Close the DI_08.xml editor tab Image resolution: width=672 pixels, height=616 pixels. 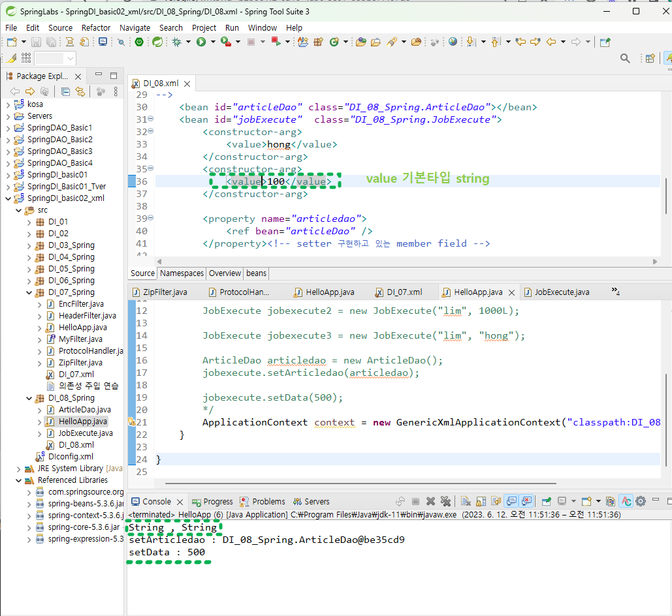click(x=187, y=84)
